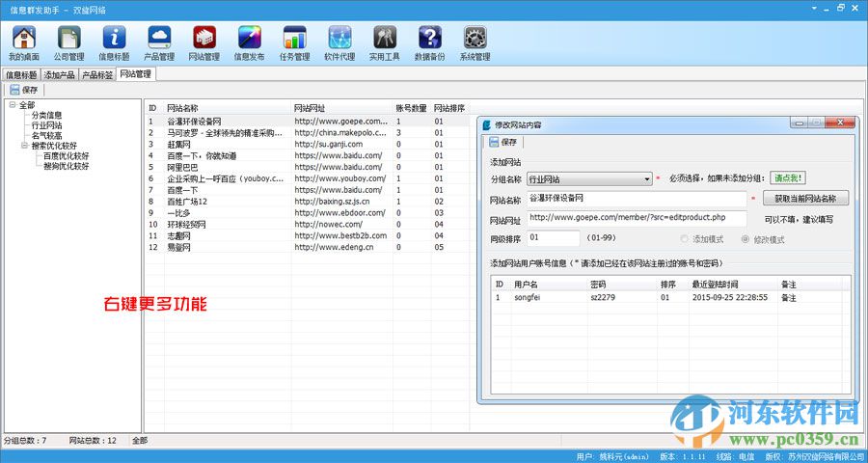868x463 pixels.
Task: Select 百度优化较好 tree item
Action: click(66, 156)
